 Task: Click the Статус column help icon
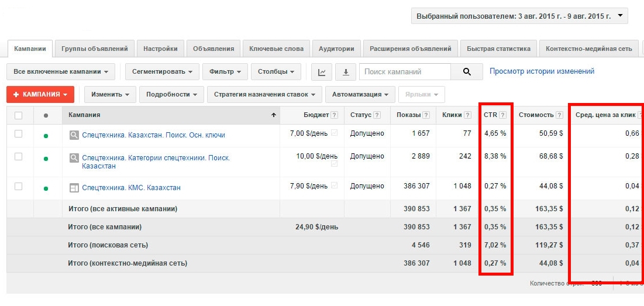(377, 115)
